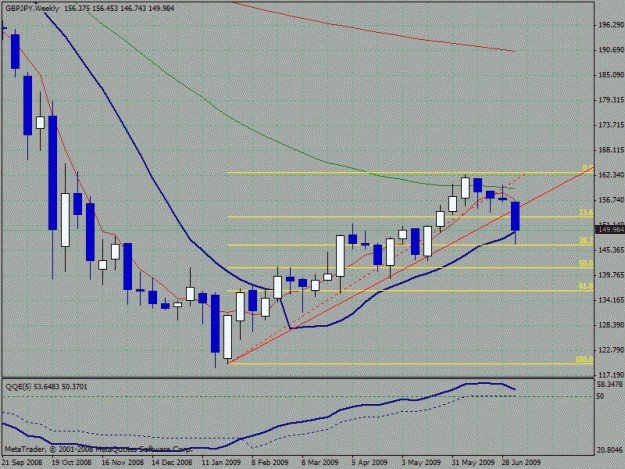Click the 156.740 price axis label
625x469 pixels.
pyautogui.click(x=611, y=200)
